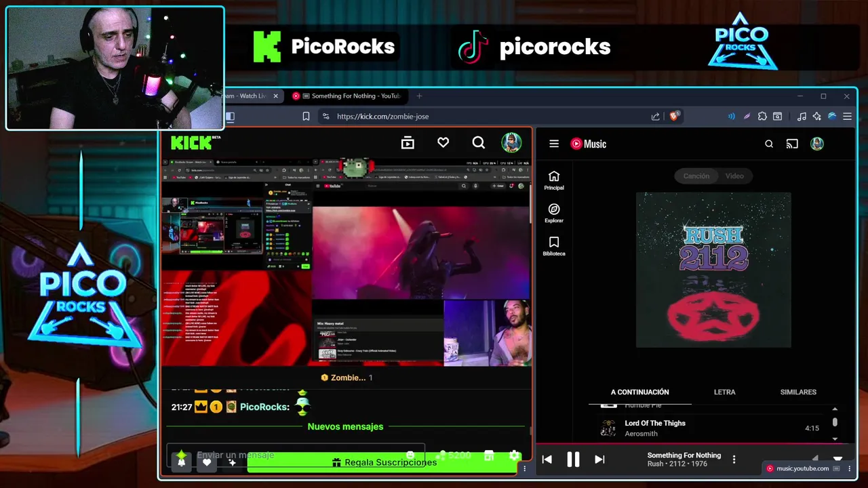Click tab audio indicator in toolbar
Image resolution: width=868 pixels, height=488 pixels.
[731, 117]
